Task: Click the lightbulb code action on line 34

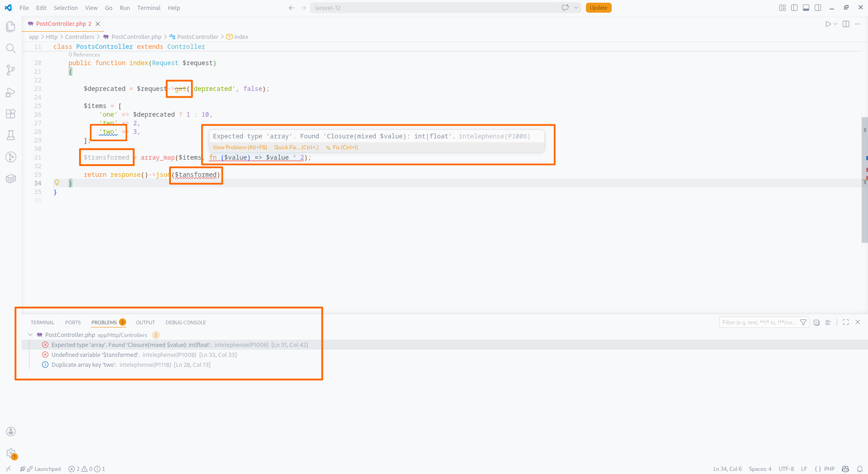Action: point(57,183)
